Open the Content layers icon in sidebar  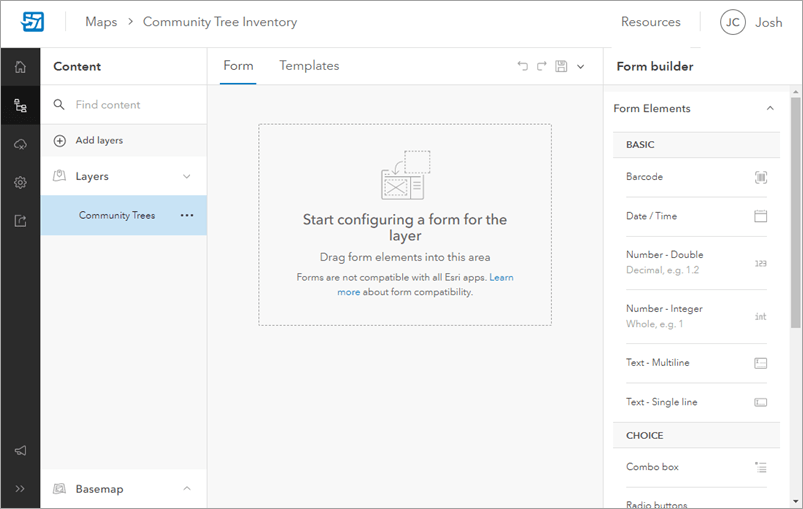(x=20, y=105)
